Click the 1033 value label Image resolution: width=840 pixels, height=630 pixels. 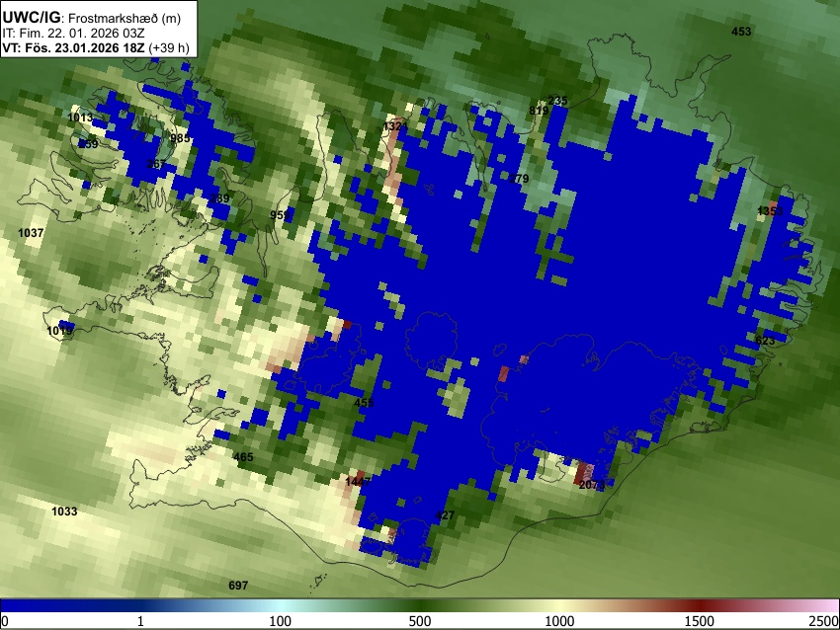64,512
